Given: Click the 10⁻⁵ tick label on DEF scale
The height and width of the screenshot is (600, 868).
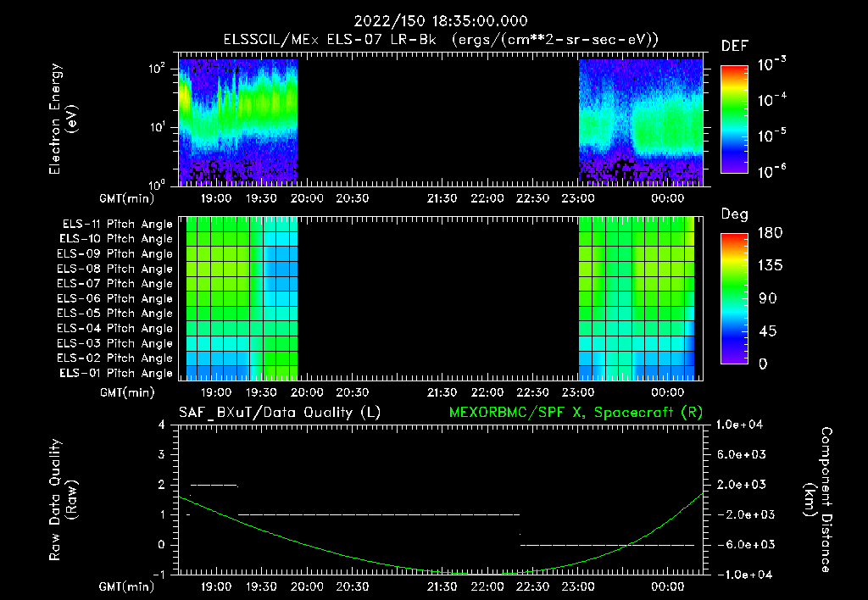Looking at the screenshot, I should (771, 135).
